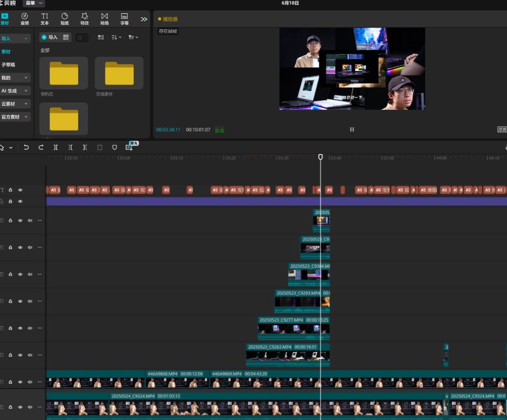
Task: Open the 空境素材 folder thumbnail
Action: pyautogui.click(x=119, y=73)
